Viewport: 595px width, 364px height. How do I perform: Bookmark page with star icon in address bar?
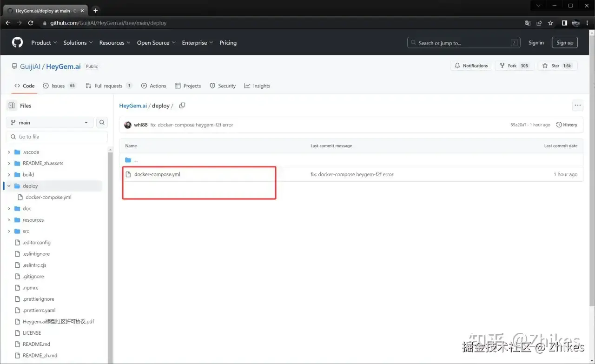[550, 23]
